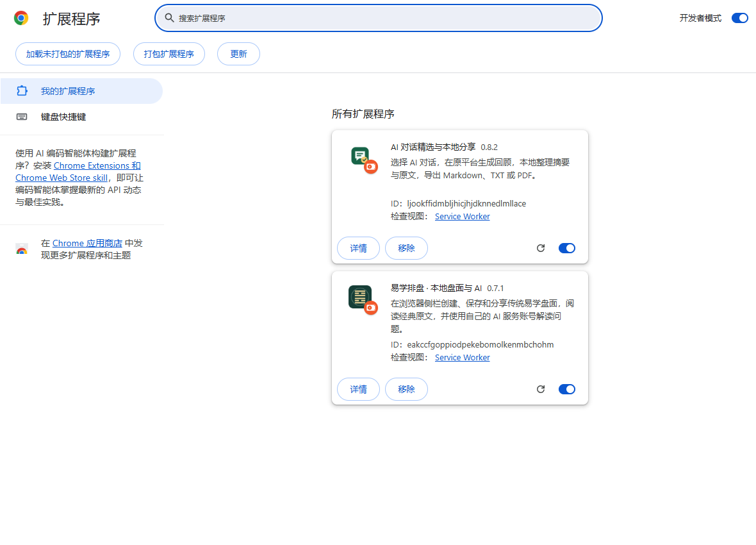Turn off 开发者模式 toggle
The image size is (756, 545).
coord(739,18)
